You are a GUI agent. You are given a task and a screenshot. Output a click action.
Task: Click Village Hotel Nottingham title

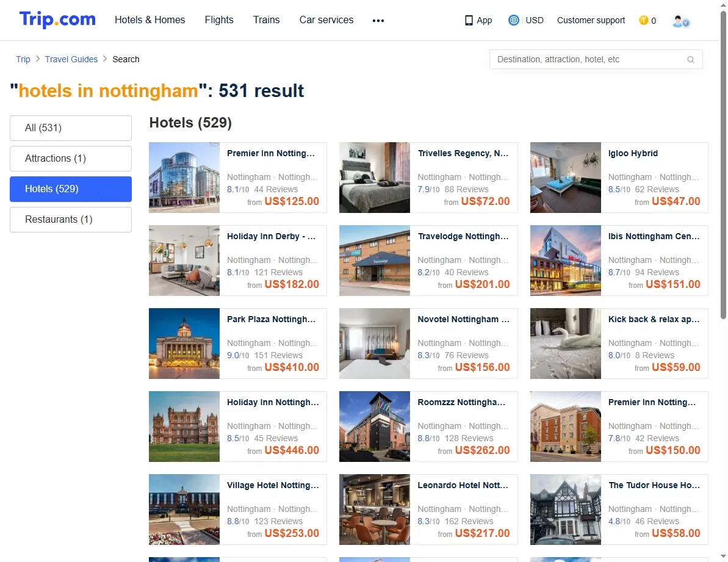273,486
